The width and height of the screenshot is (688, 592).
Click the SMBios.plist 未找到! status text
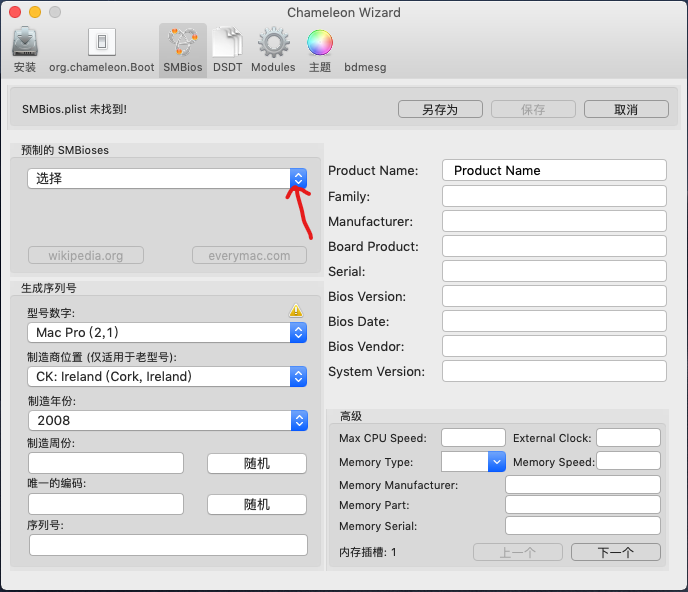75,109
